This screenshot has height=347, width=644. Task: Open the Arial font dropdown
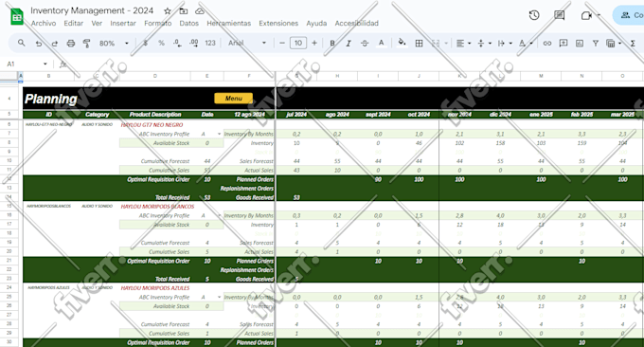point(247,43)
